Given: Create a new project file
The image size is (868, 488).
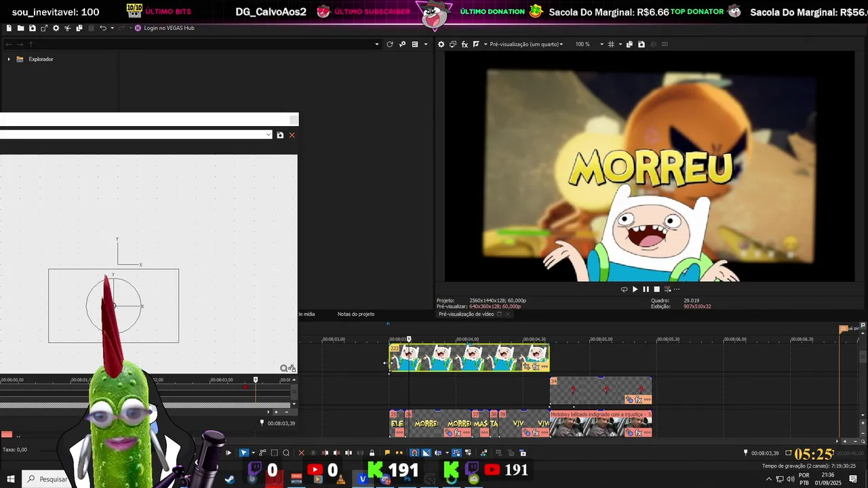Looking at the screenshot, I should (9, 28).
